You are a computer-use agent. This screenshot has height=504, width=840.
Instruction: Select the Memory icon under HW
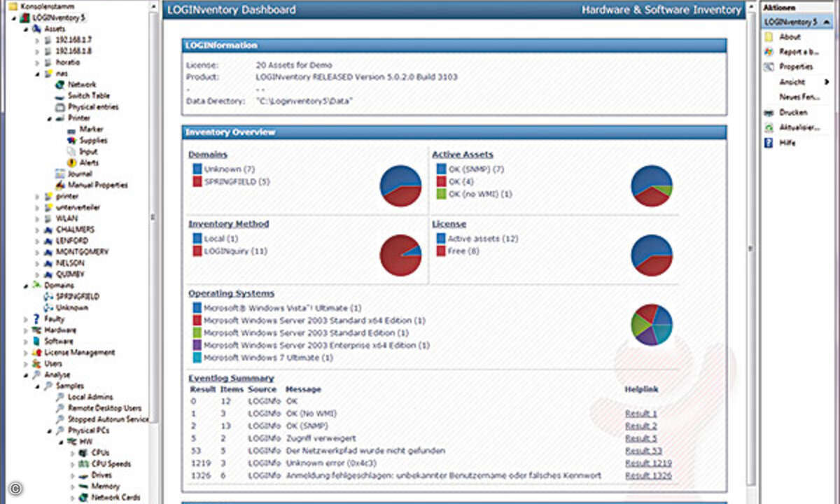click(83, 486)
